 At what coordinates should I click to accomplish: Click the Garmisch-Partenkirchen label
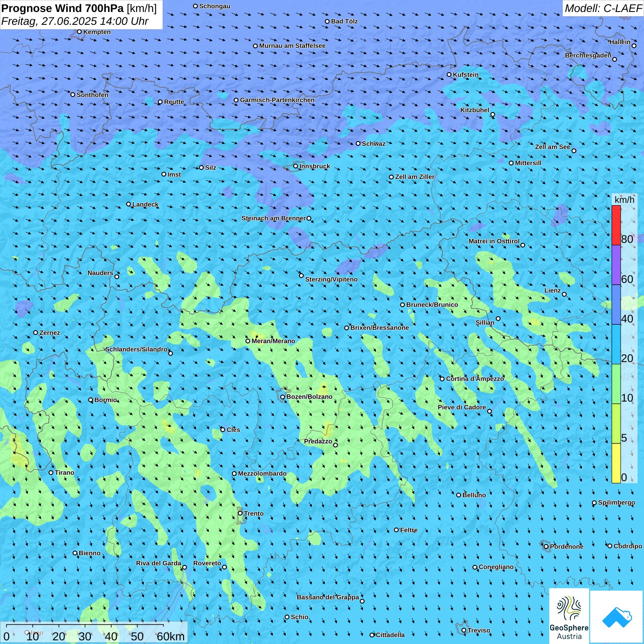point(277,100)
